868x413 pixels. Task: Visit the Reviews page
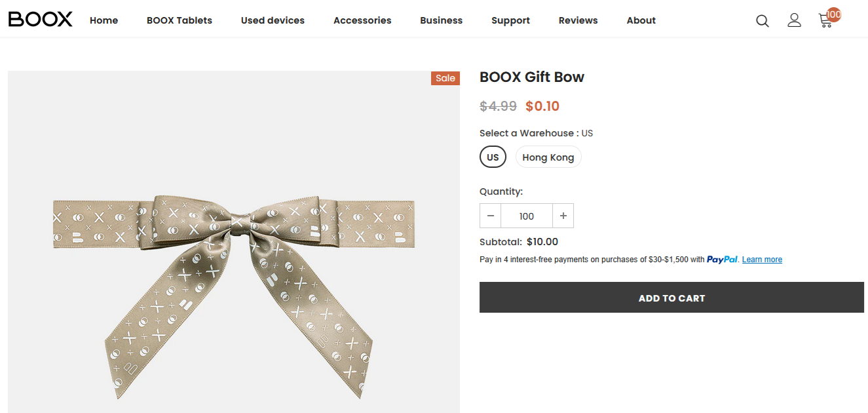click(578, 20)
